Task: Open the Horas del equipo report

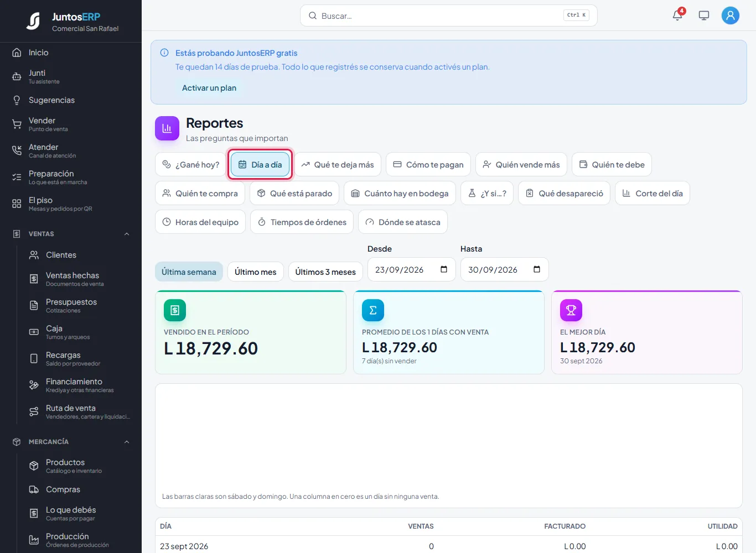Action: tap(200, 222)
